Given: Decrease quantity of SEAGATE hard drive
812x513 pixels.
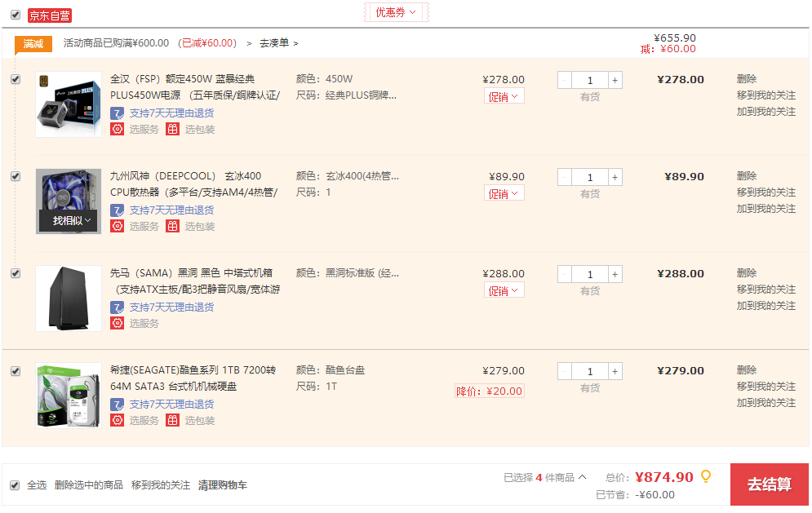Looking at the screenshot, I should point(565,371).
